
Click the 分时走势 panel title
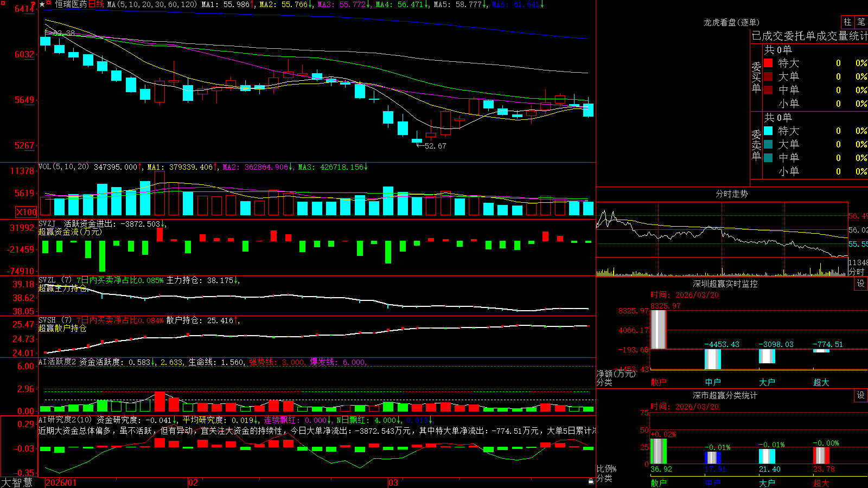(731, 194)
